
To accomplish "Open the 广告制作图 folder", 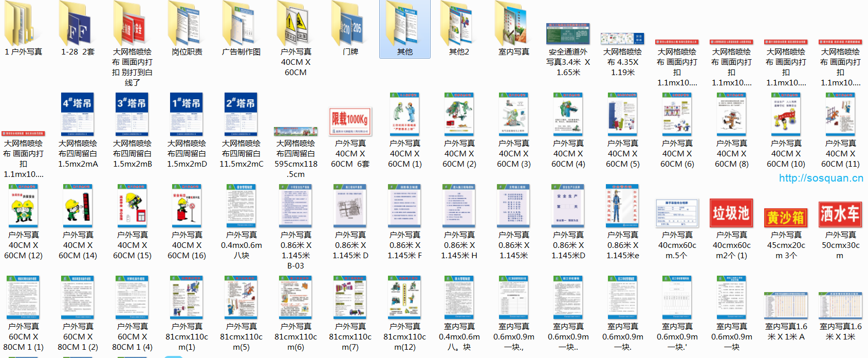I will 241,26.
